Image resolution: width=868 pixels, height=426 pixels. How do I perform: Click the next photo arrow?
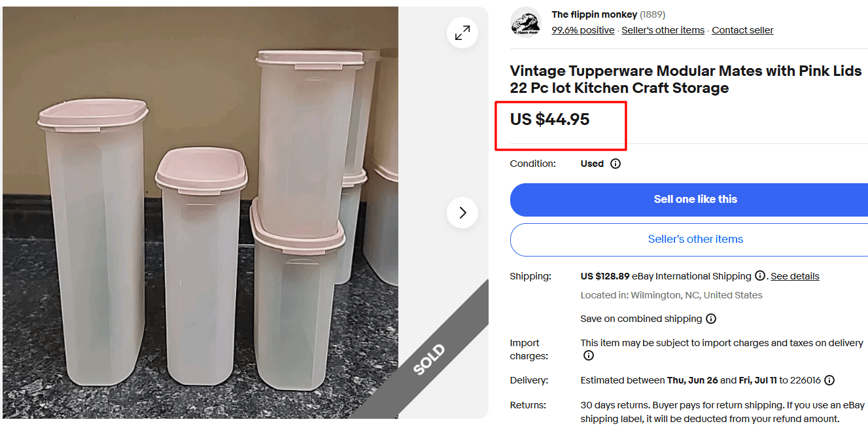click(x=462, y=213)
